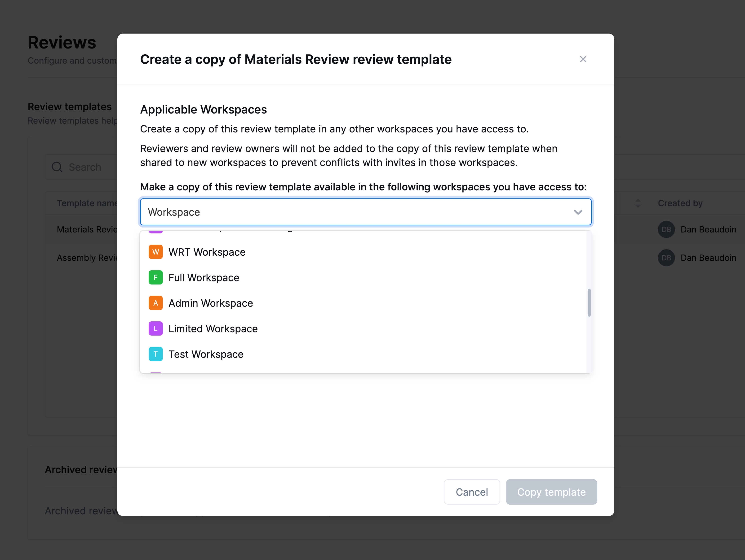Click the orange A workspace icon
Viewport: 745px width, 560px height.
pyautogui.click(x=155, y=303)
